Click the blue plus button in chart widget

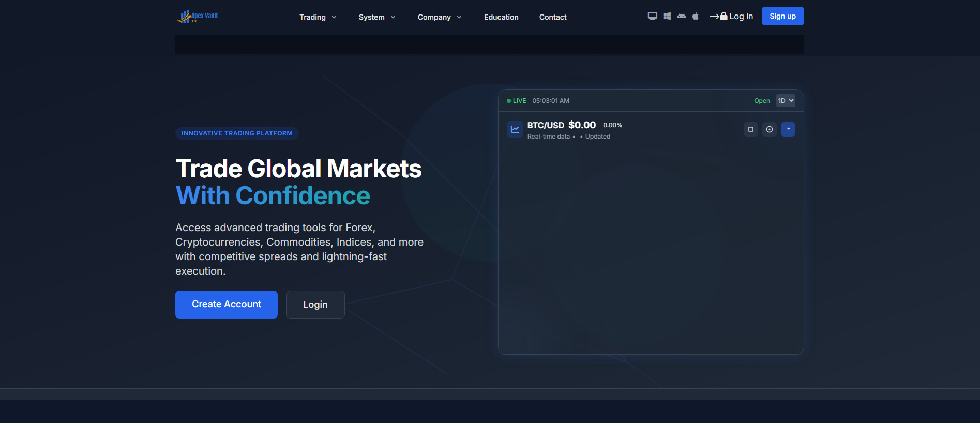(788, 129)
